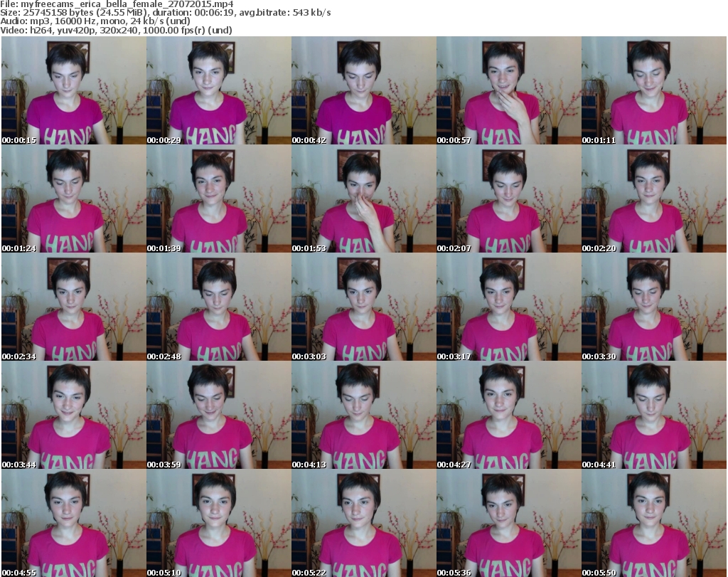Select the thumbnail frame stamped 00:03:17
Image resolution: width=728 pixels, height=577 pixels.
[509, 307]
